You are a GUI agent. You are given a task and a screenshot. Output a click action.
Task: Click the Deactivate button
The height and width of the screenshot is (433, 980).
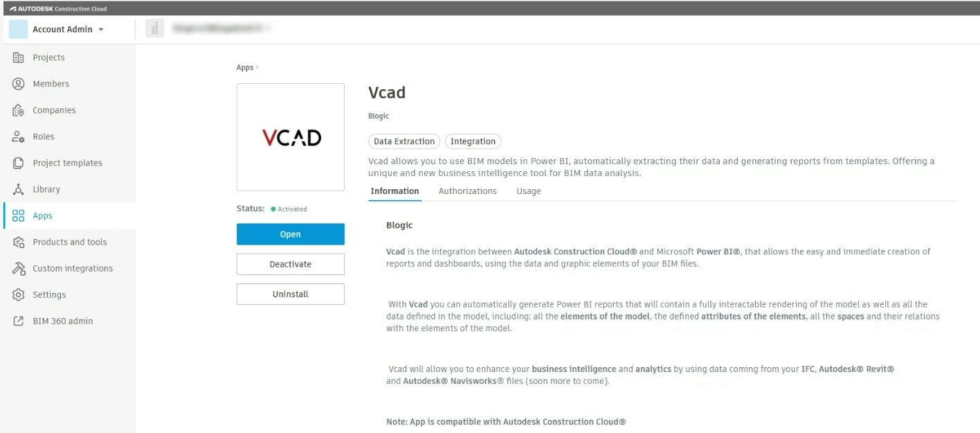point(291,264)
